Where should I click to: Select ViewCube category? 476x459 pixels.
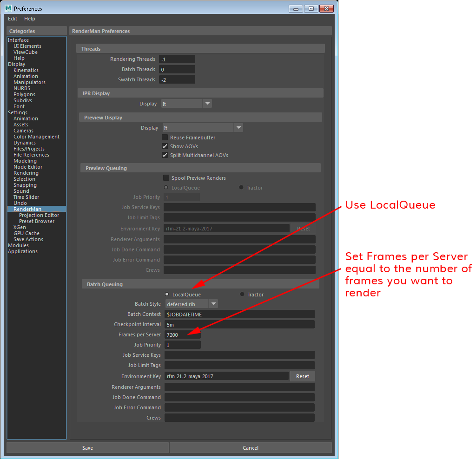[26, 52]
